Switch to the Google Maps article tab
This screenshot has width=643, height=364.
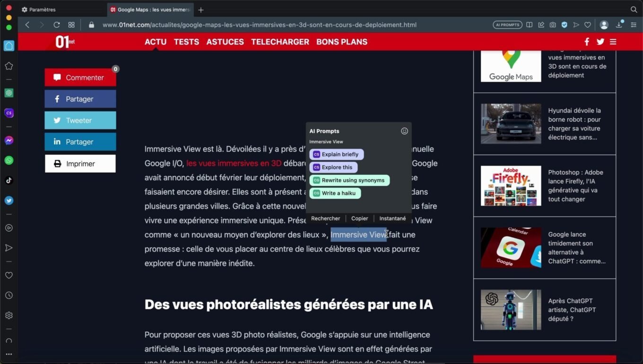coord(150,9)
